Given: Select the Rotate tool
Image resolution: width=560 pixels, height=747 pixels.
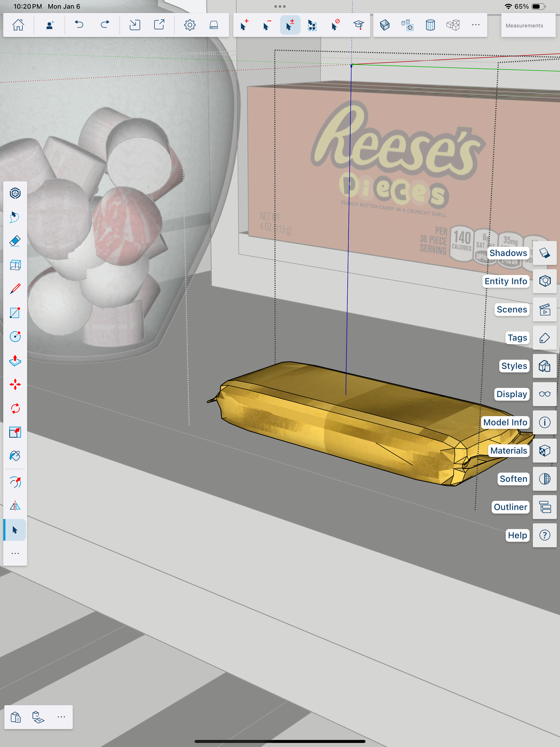Looking at the screenshot, I should pos(15,408).
